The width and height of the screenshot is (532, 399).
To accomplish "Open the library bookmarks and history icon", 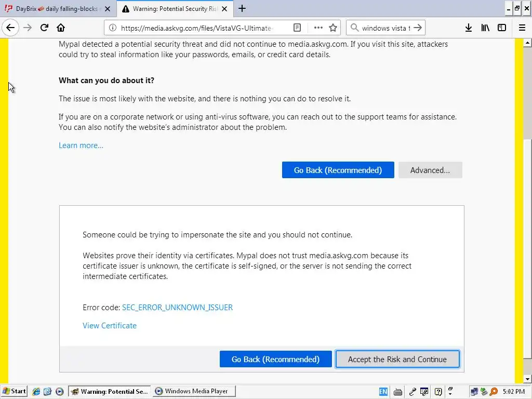I will 485,28.
